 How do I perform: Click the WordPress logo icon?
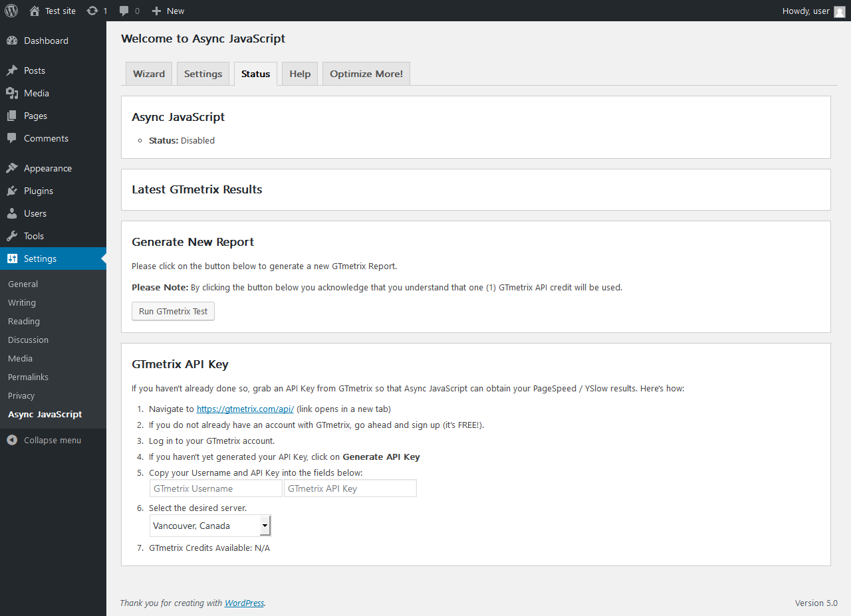point(11,11)
